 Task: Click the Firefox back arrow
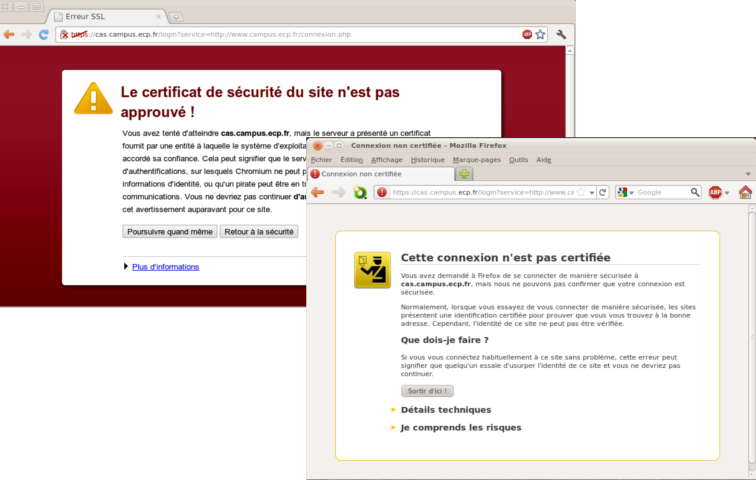coord(318,192)
